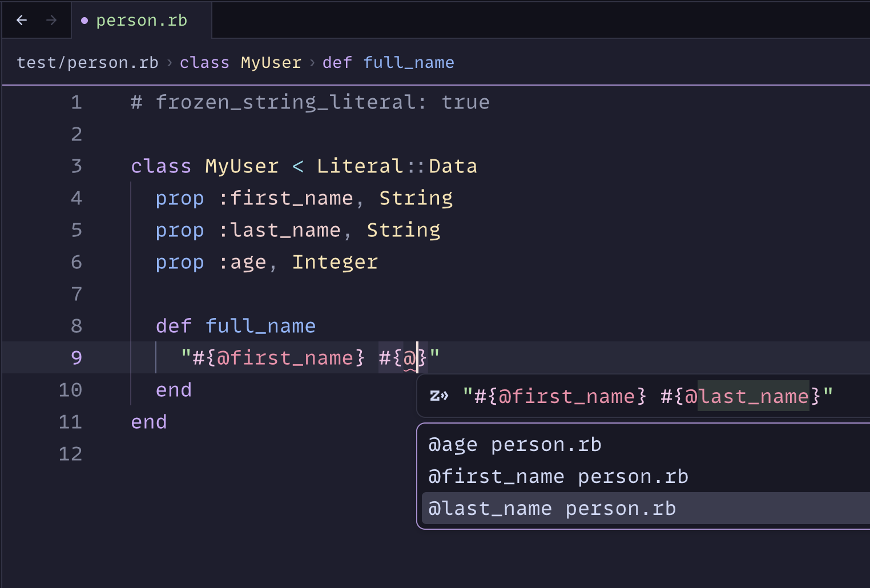
Task: Click the unsaved dot on person.rb tab
Action: click(84, 21)
